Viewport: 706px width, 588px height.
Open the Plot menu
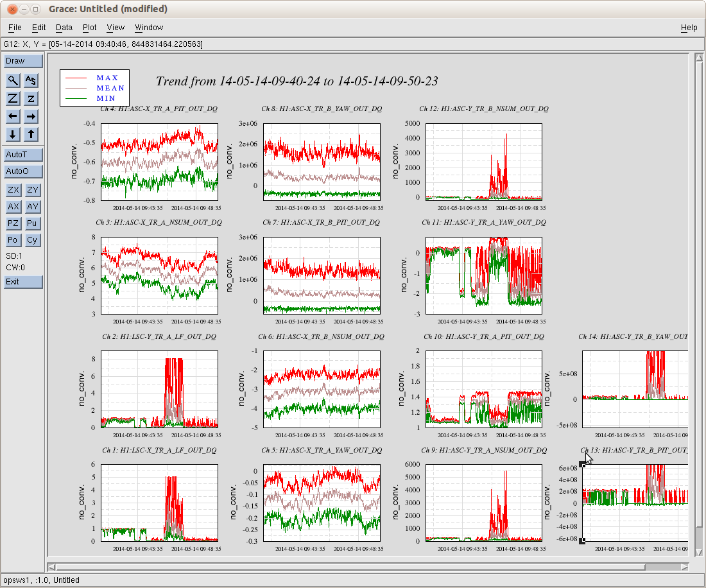pos(90,28)
